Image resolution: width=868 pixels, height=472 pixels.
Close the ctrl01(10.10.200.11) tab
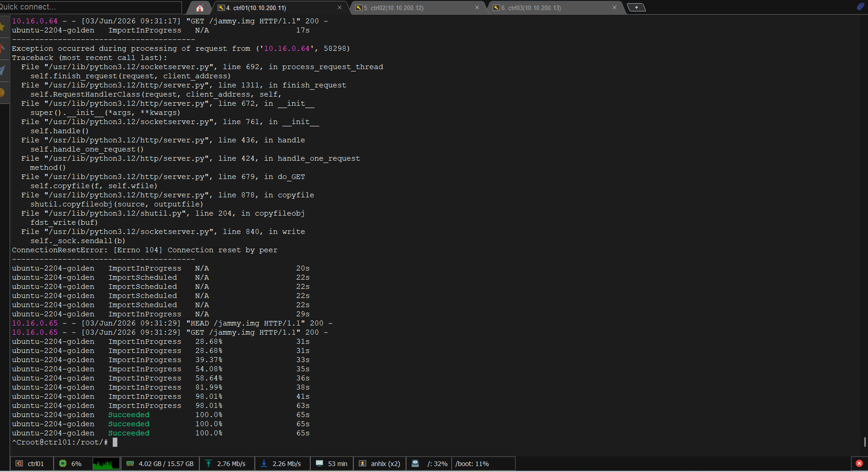pos(340,8)
